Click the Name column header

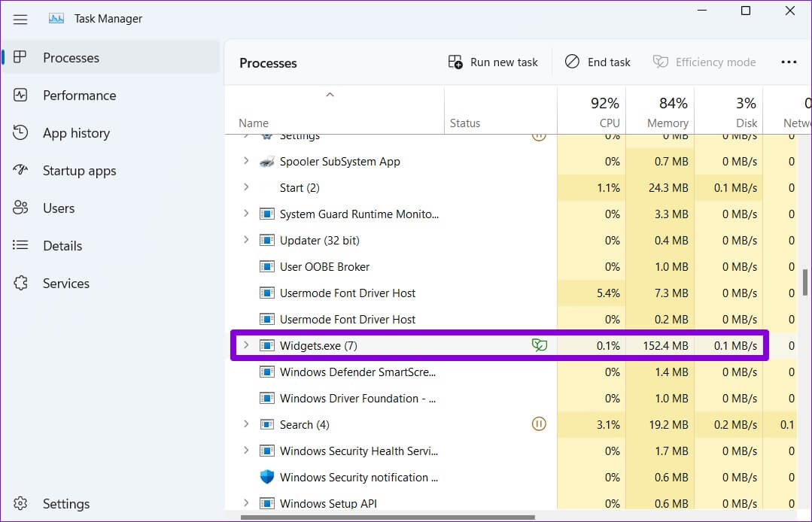[x=335, y=111]
